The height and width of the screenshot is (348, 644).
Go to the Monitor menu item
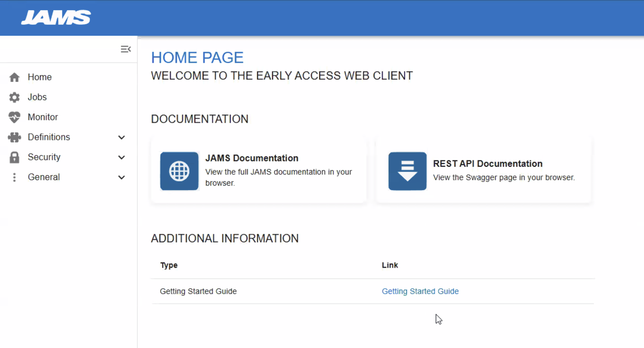point(43,117)
